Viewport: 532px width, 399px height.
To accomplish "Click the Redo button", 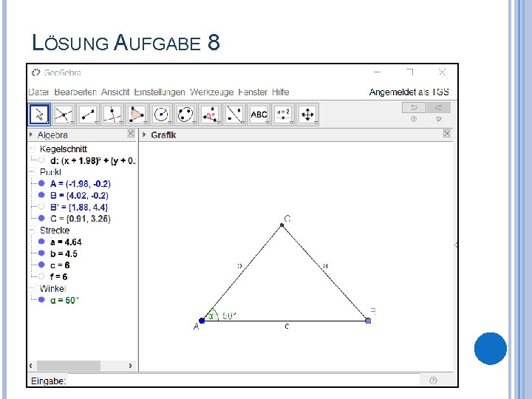I will click(439, 108).
